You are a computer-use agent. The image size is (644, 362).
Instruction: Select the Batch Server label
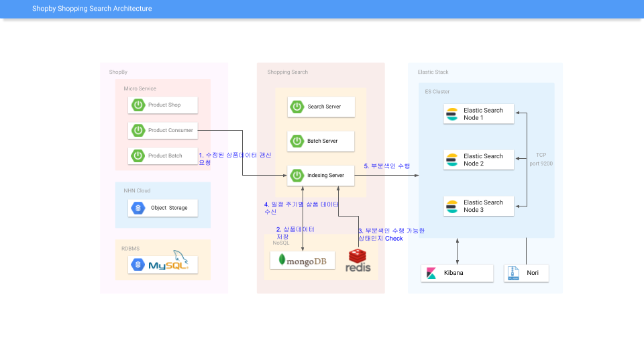click(x=323, y=141)
